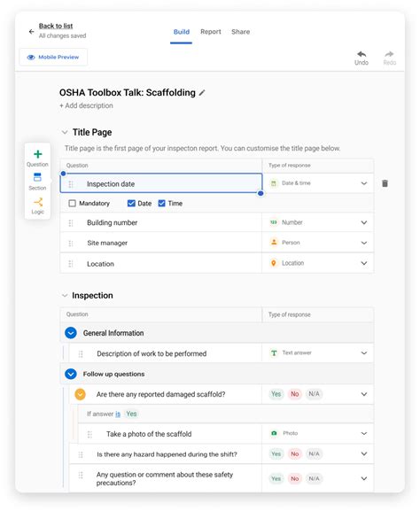This screenshot has height=511, width=420.
Task: Add a new Section from side panel
Action: 37,177
